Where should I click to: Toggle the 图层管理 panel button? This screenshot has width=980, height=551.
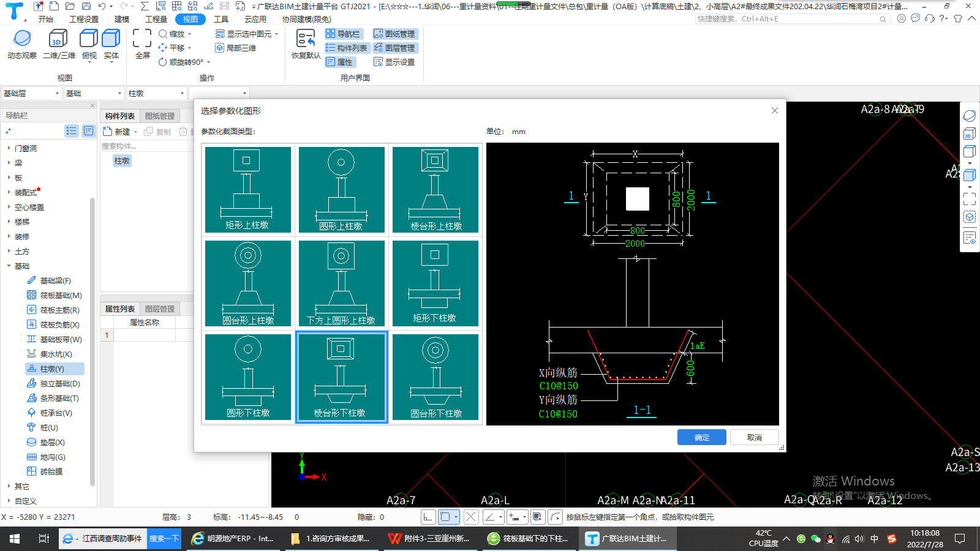[x=394, y=48]
